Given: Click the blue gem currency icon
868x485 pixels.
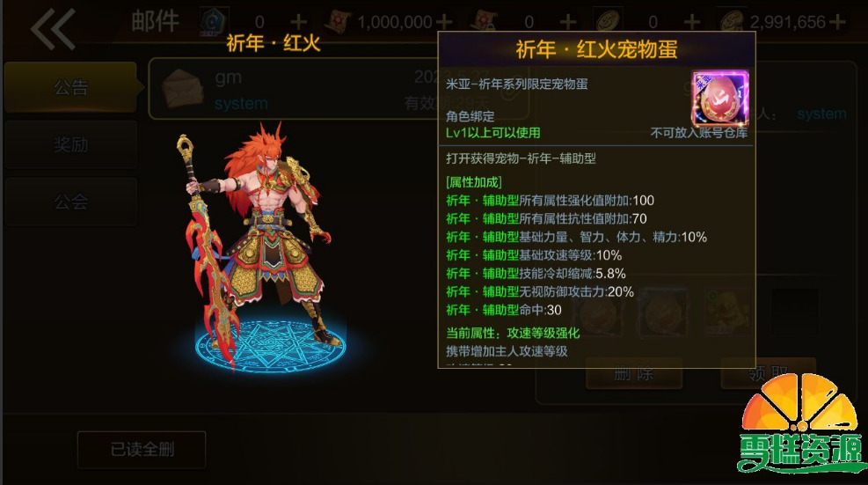Looking at the screenshot, I should [214, 22].
